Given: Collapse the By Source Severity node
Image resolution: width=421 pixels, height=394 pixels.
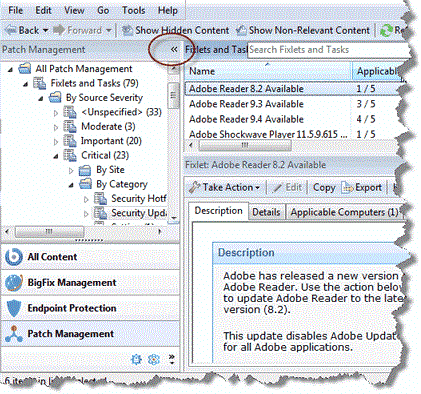Looking at the screenshot, I should [x=41, y=99].
